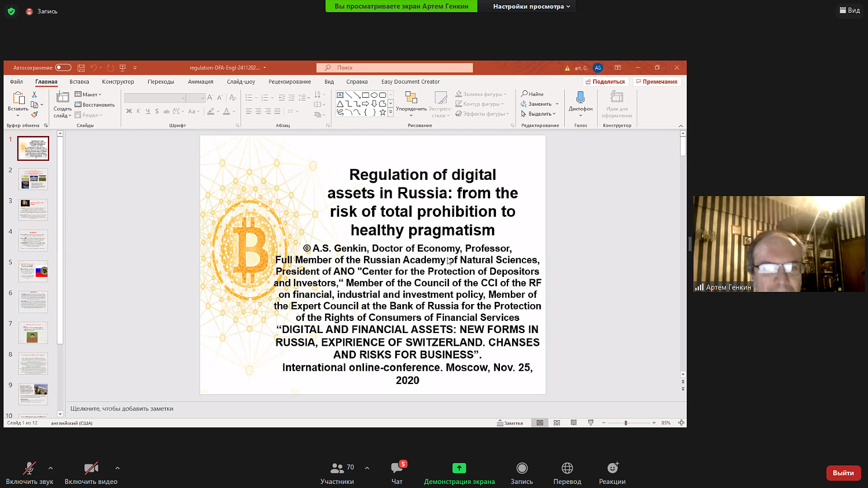The height and width of the screenshot is (488, 868).
Task: Toggle italic formatting (К)
Action: [138, 111]
